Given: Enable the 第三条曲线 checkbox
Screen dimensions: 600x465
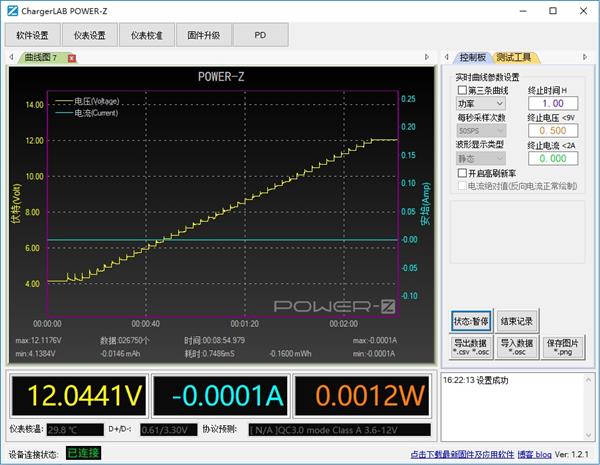Looking at the screenshot, I should tap(462, 90).
